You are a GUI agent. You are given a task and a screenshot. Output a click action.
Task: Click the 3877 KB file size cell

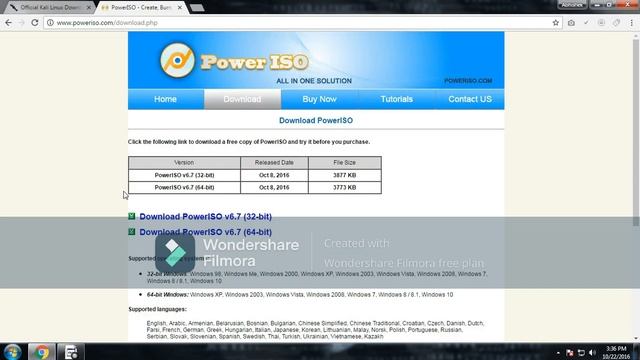point(344,175)
